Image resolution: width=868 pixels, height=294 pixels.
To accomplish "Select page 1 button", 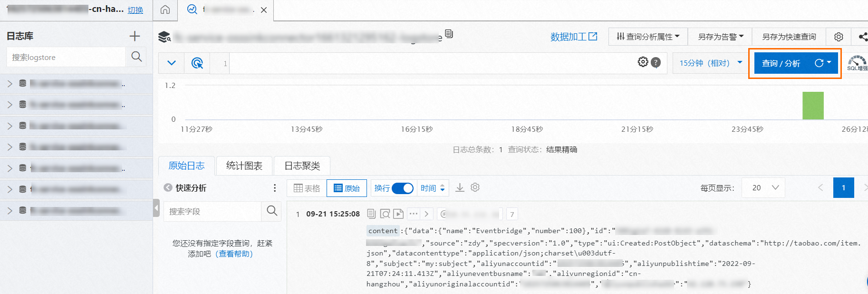I will [x=844, y=187].
